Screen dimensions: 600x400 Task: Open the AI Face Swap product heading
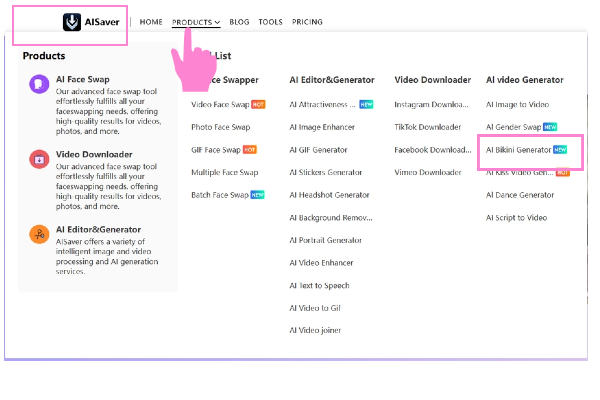[83, 79]
